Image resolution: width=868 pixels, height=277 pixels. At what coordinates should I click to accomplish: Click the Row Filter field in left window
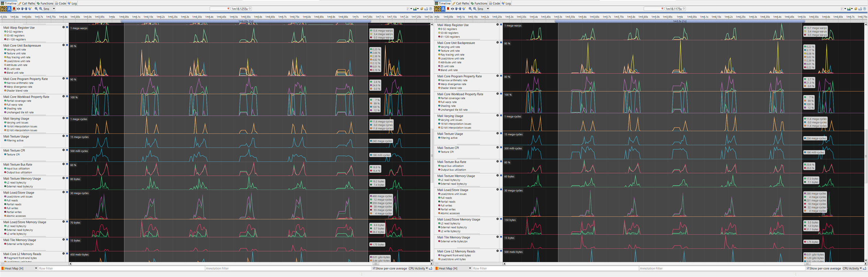[x=121, y=268]
